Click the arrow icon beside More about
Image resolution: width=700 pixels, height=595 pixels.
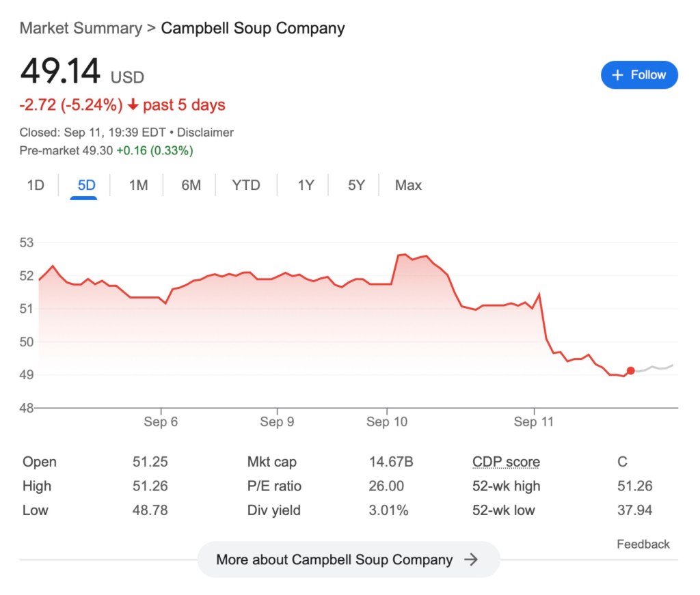471,559
